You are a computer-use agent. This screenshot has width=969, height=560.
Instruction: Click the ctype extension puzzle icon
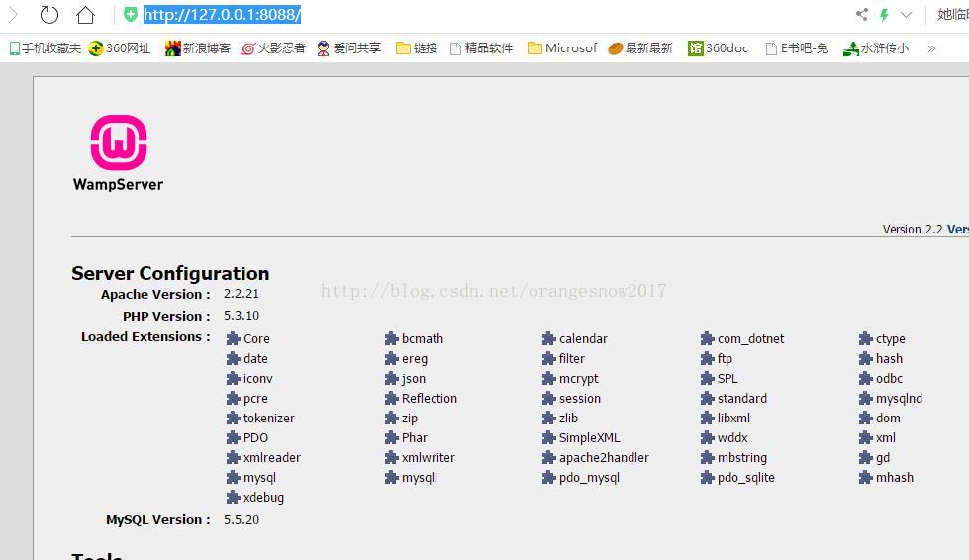865,338
